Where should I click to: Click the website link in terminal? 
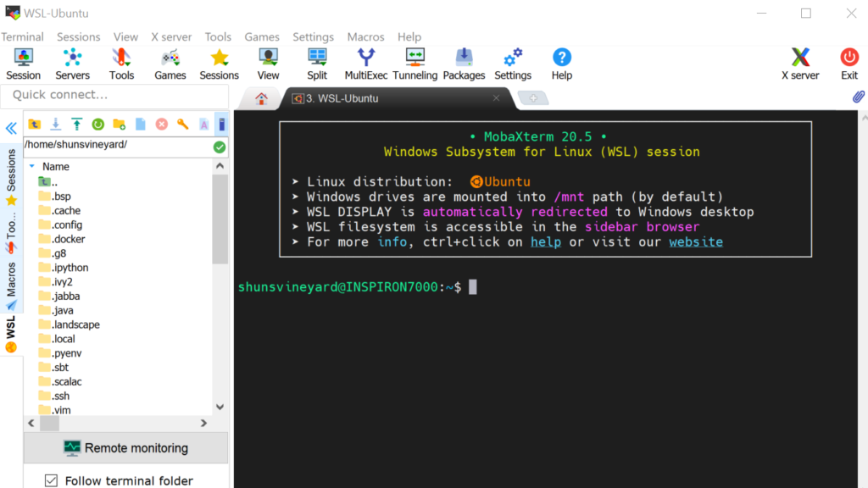(695, 242)
